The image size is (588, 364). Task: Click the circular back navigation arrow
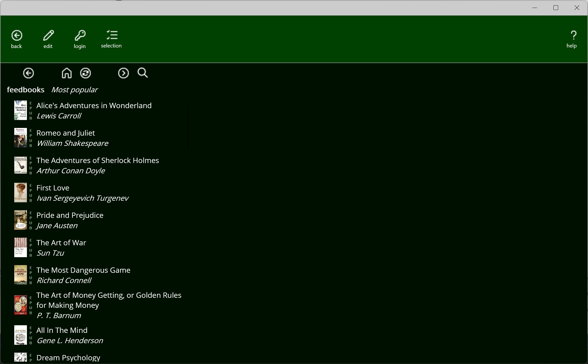28,73
